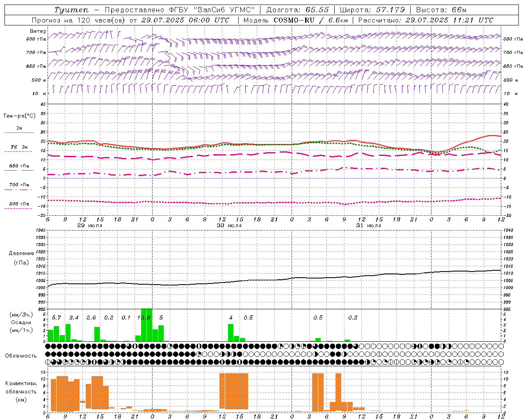Select the "(мм/3ч.)" precipitation unit label
Screen dimensions: 525x420
pyautogui.click(x=21, y=315)
